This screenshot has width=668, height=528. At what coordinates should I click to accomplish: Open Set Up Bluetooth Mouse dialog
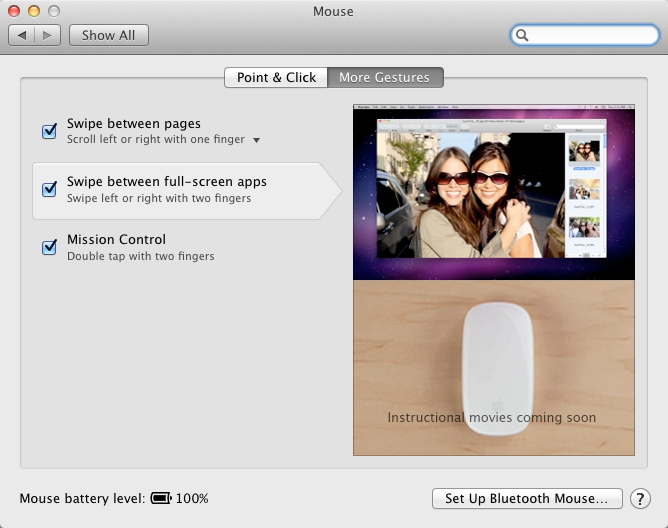(x=527, y=498)
